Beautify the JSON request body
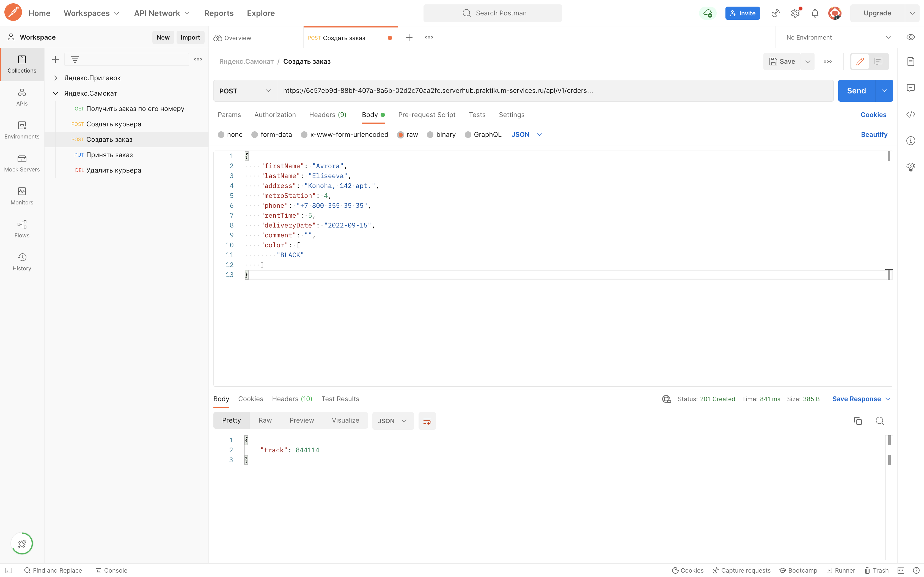The height and width of the screenshot is (577, 924). pos(875,134)
